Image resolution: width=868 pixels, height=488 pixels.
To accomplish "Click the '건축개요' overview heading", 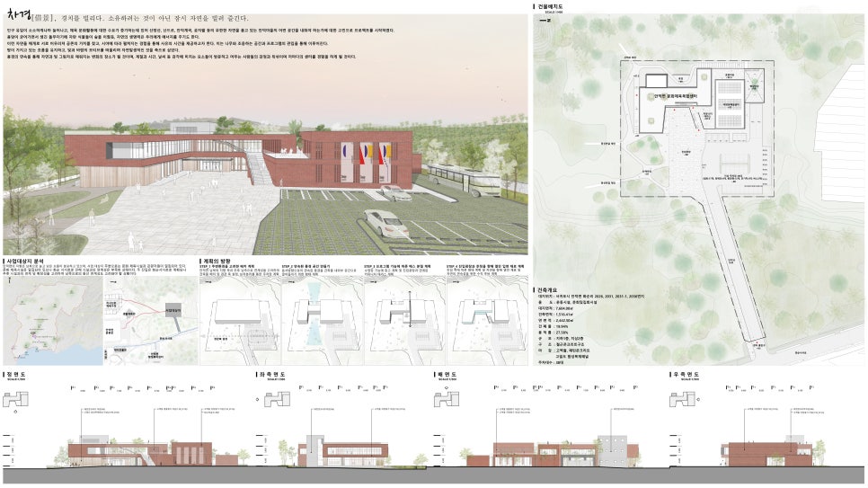I will click(547, 289).
